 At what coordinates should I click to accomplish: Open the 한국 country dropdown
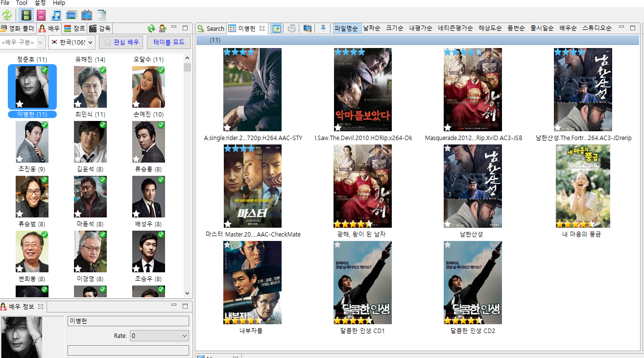[72, 43]
